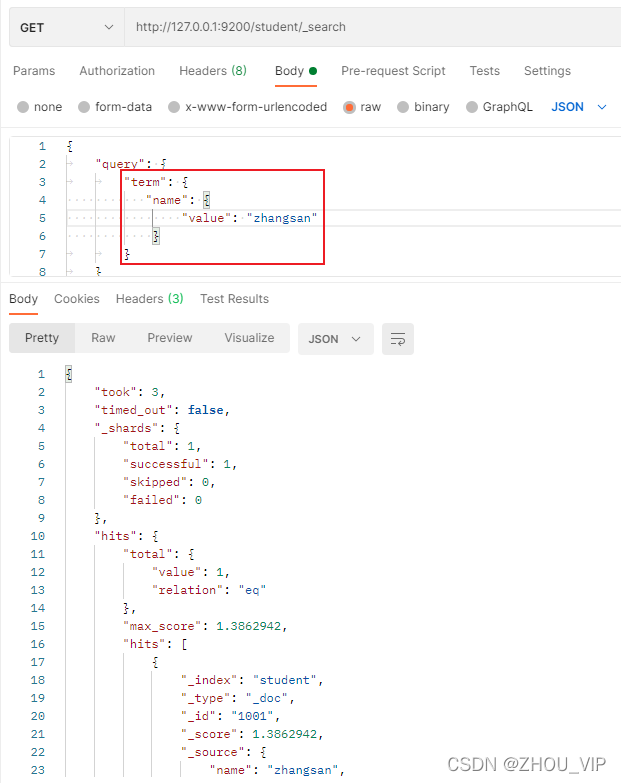Viewport: 621px width, 783px height.
Task: Click "timed_out" false value
Action: click(205, 410)
